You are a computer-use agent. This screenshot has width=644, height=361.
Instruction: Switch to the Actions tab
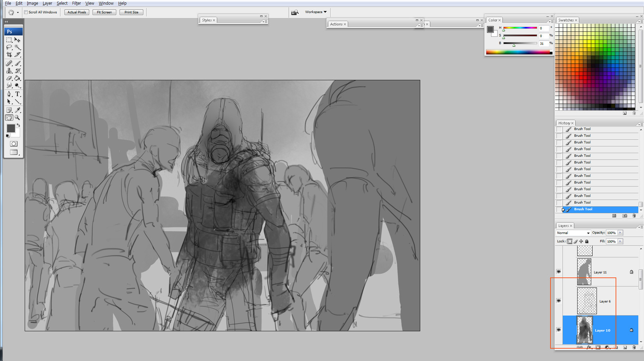coord(338,24)
